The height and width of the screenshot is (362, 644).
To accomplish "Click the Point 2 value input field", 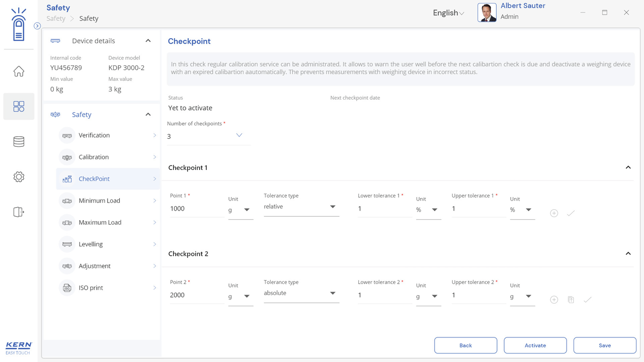I will [196, 295].
